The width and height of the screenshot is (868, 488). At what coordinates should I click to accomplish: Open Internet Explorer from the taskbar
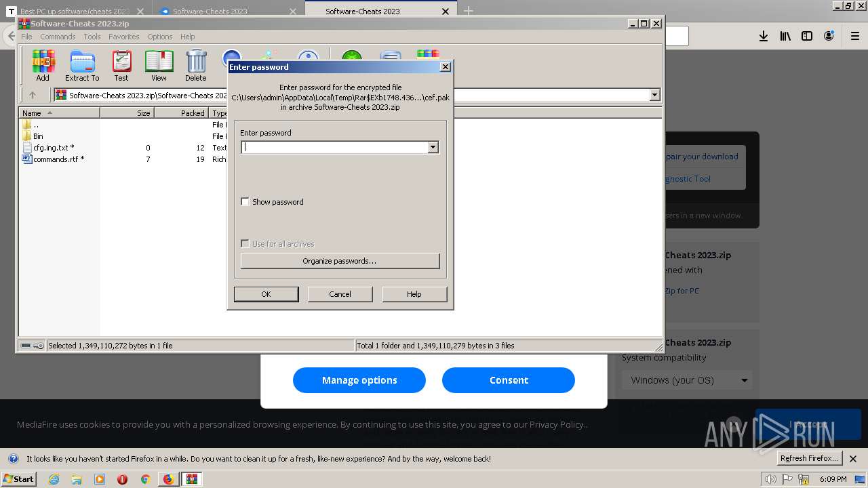[54, 479]
